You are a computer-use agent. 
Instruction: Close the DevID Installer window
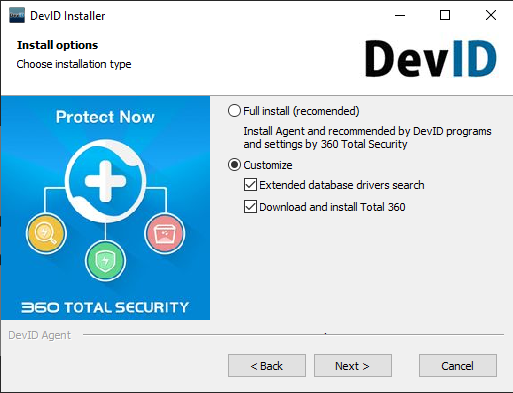point(491,15)
